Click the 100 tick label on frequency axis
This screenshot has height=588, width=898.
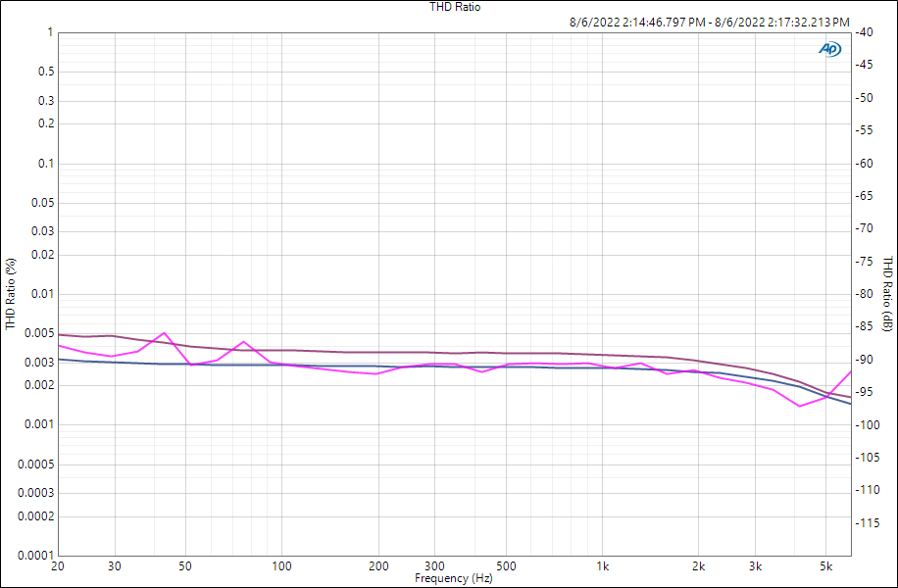(x=281, y=566)
